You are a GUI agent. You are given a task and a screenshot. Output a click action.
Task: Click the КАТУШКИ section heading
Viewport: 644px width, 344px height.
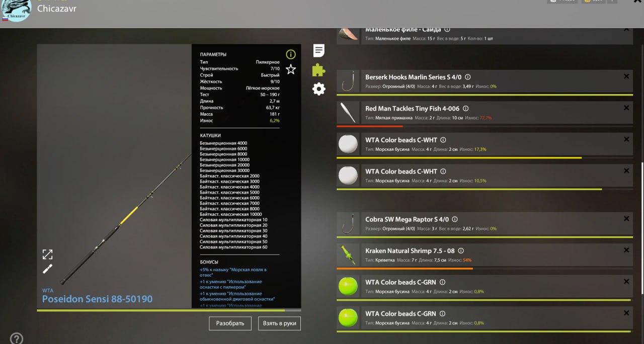click(x=210, y=135)
